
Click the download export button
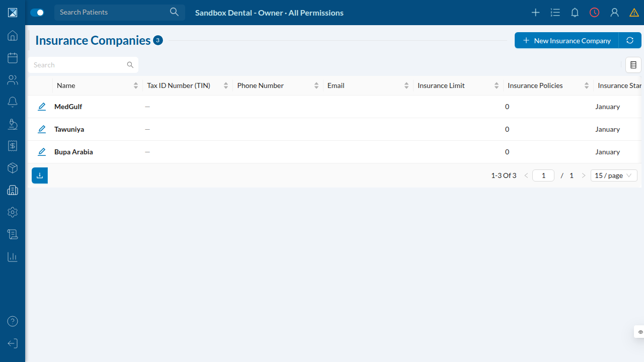click(40, 175)
